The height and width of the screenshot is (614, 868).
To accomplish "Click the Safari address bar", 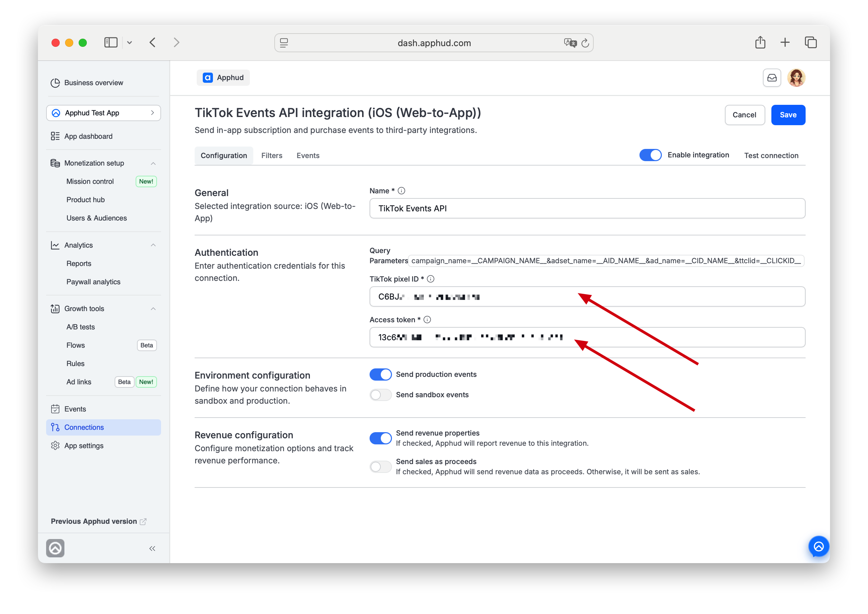I will tap(434, 43).
